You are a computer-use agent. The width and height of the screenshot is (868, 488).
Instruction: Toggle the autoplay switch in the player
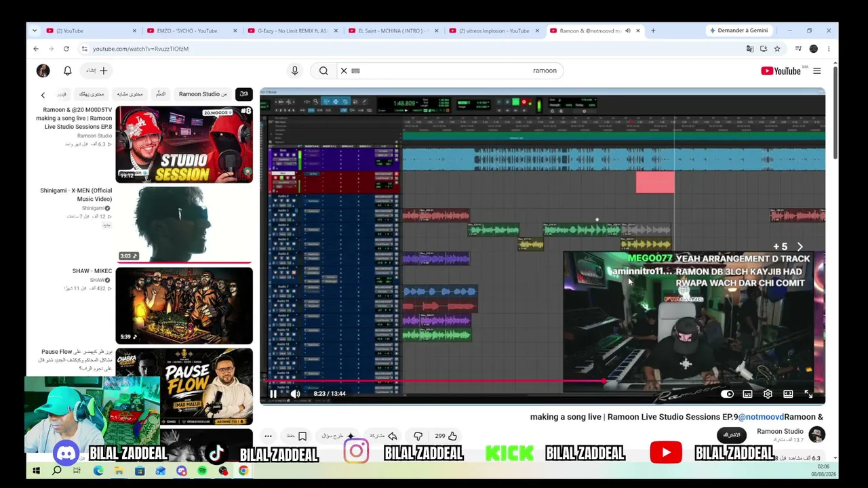(x=727, y=394)
